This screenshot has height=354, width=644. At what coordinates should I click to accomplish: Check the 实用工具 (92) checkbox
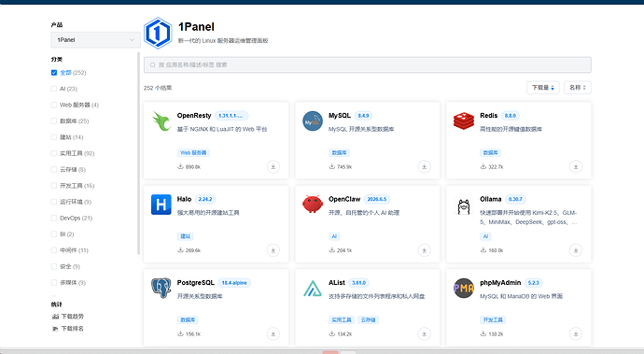coord(54,153)
